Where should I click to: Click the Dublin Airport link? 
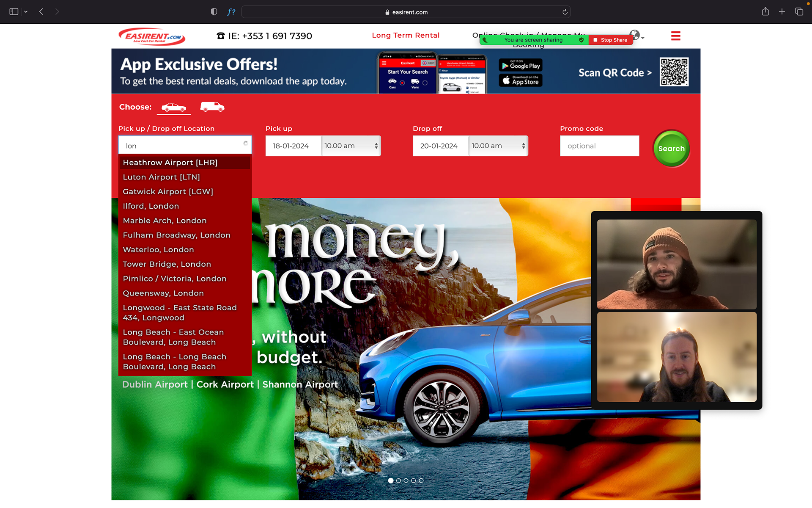155,384
